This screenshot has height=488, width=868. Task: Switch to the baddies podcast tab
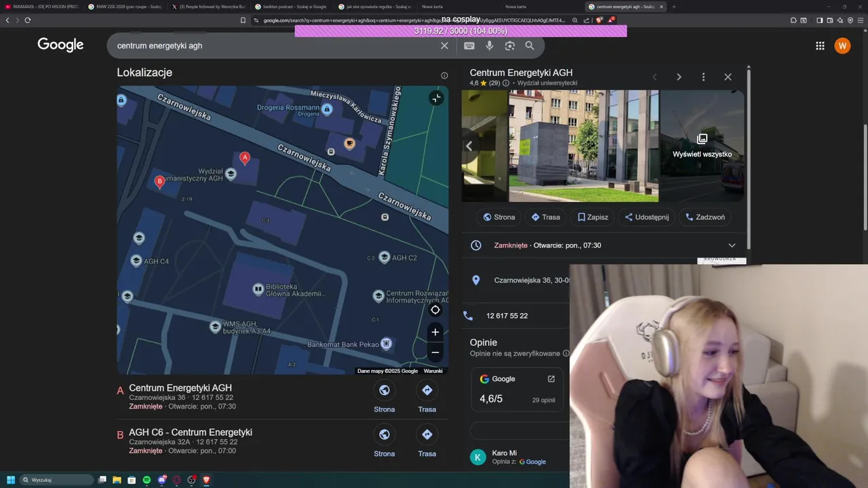click(292, 7)
